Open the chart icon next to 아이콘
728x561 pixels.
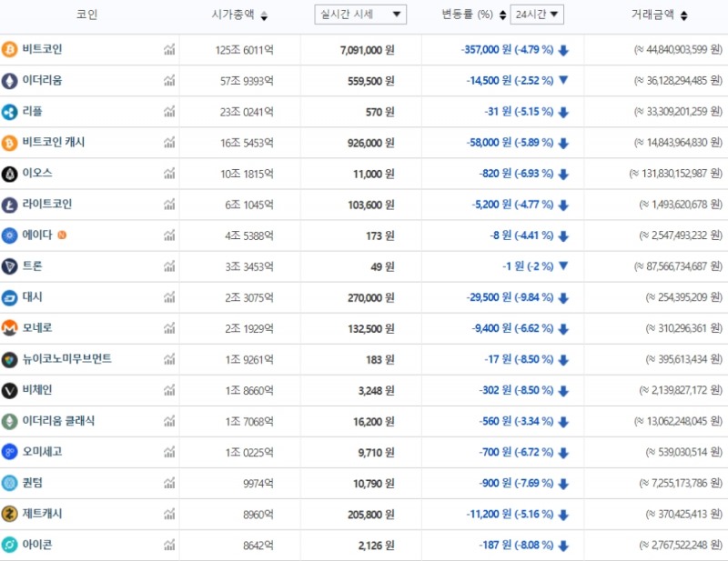tap(169, 546)
